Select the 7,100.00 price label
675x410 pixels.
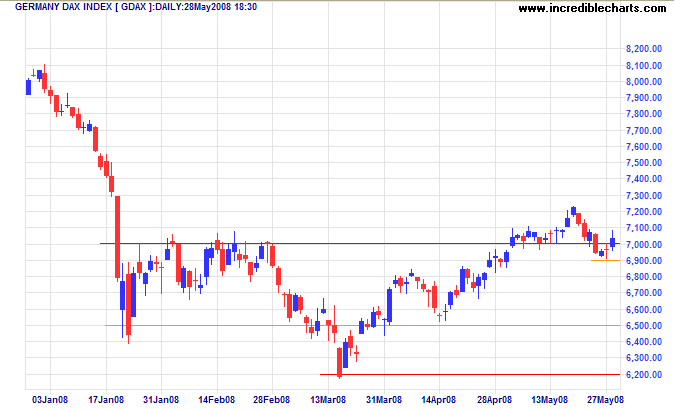[644, 227]
